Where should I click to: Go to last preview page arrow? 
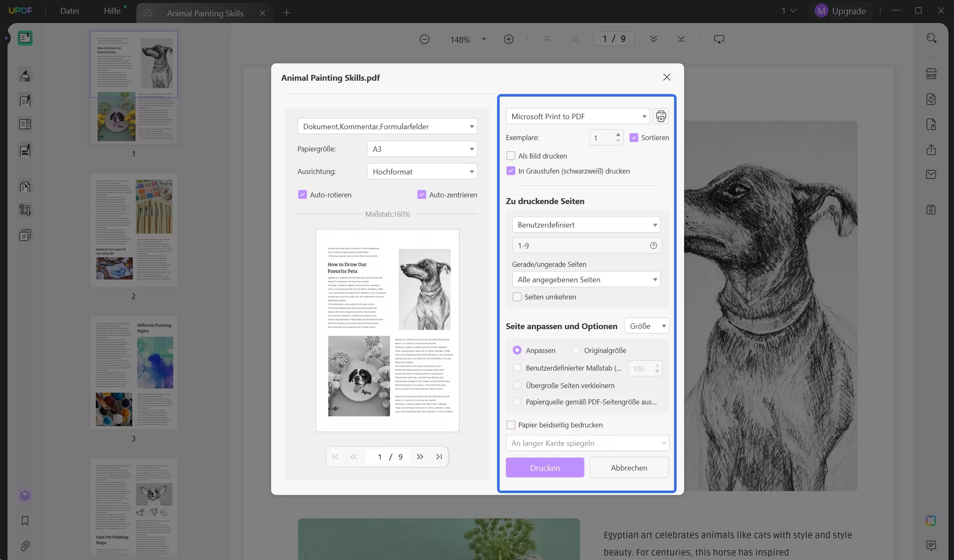pyautogui.click(x=439, y=457)
